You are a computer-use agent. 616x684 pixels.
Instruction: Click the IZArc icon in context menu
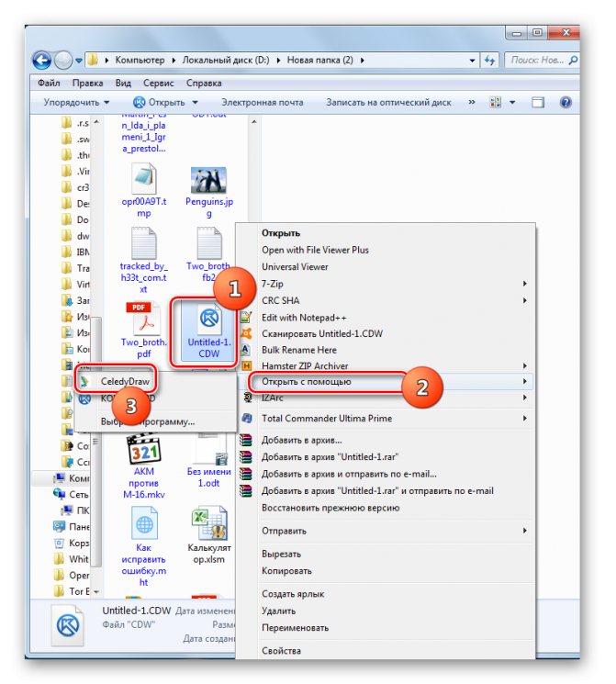coord(247,398)
